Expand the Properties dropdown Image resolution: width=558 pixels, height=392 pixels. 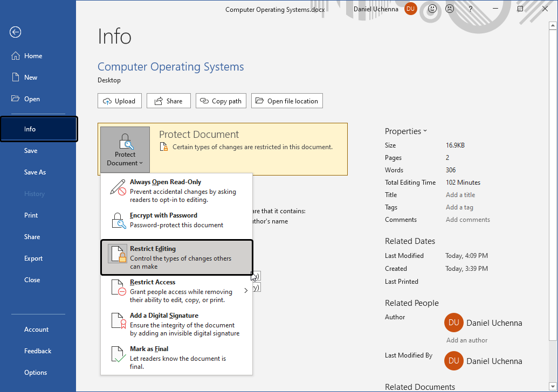pyautogui.click(x=424, y=131)
